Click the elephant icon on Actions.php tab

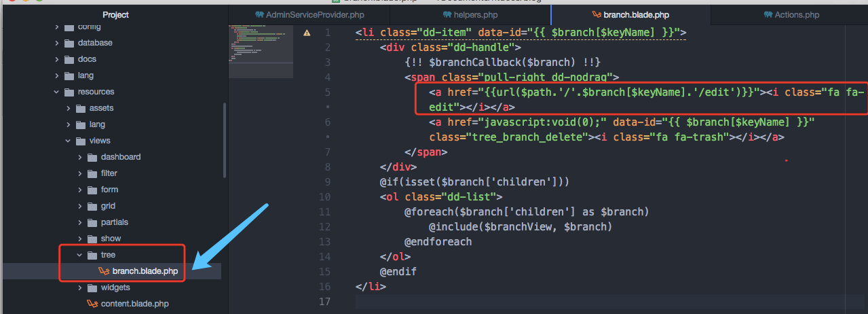point(768,14)
